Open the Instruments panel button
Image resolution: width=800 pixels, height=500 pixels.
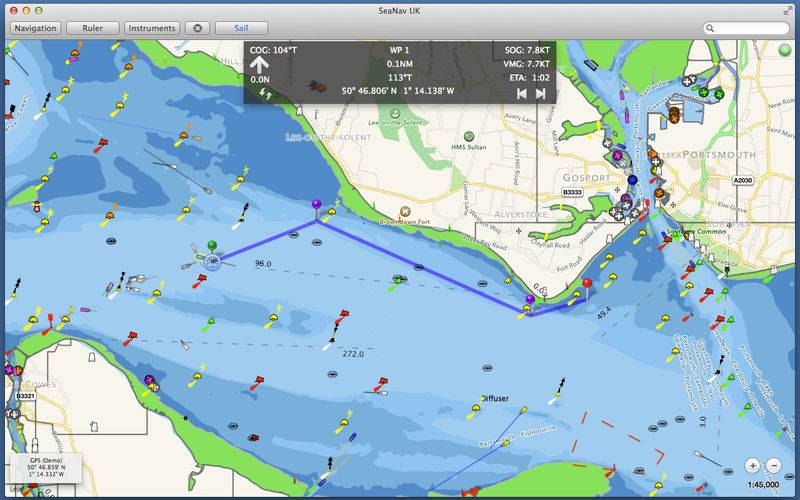[x=152, y=28]
